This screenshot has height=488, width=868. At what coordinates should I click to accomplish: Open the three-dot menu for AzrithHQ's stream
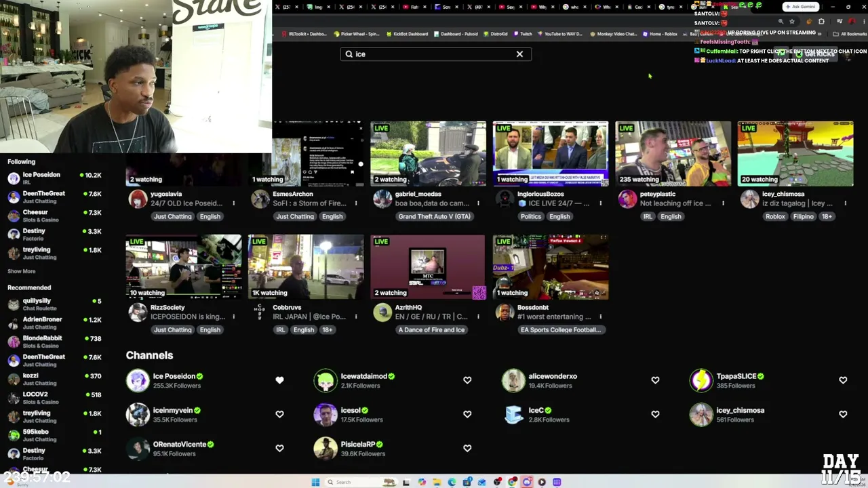478,317
